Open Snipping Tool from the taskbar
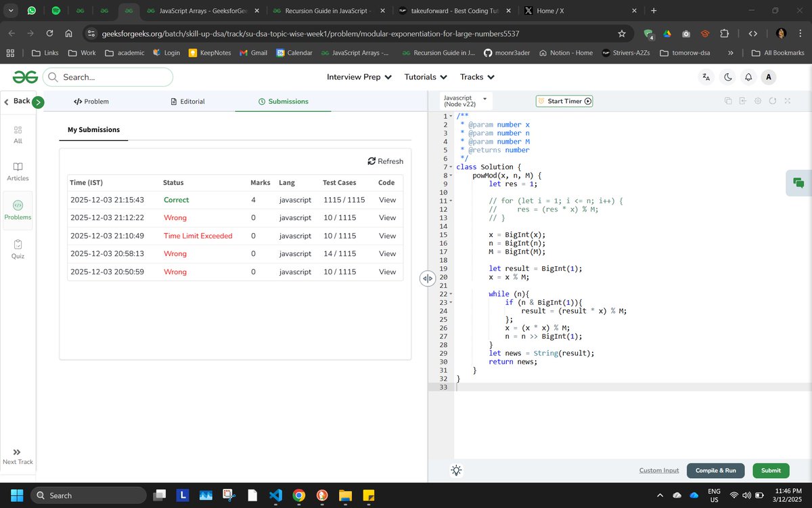The image size is (812, 508). point(229,495)
